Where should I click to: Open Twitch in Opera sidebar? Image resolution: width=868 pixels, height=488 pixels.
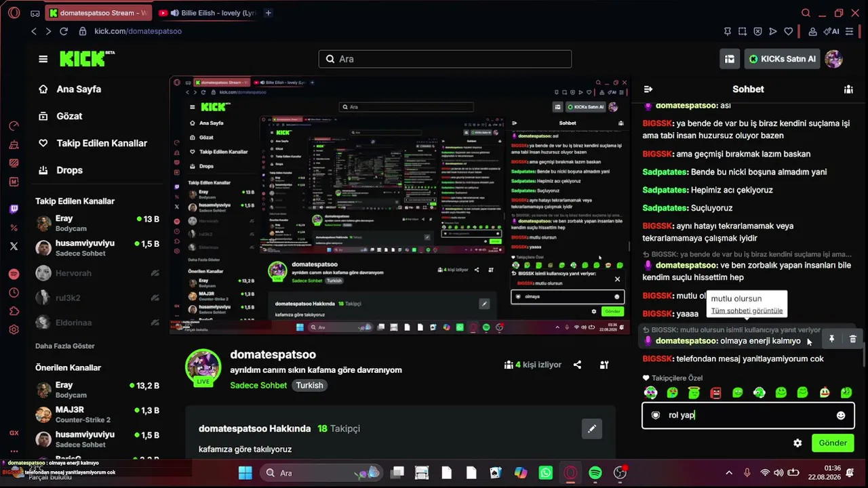pos(14,209)
